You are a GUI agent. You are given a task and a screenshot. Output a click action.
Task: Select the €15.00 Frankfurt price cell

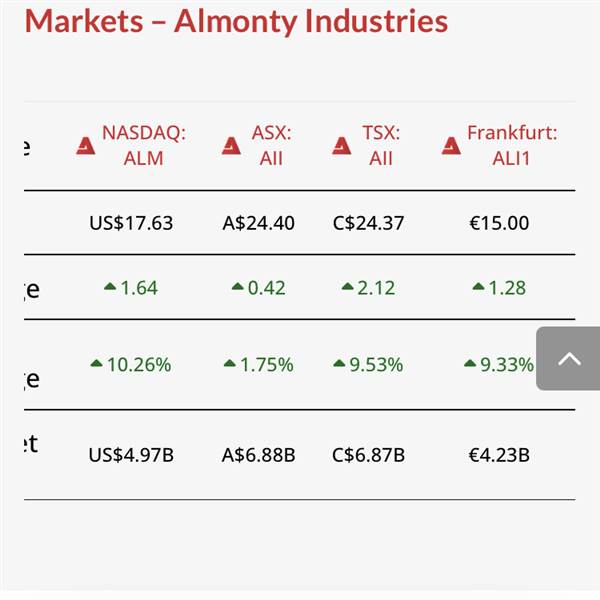pyautogui.click(x=499, y=223)
